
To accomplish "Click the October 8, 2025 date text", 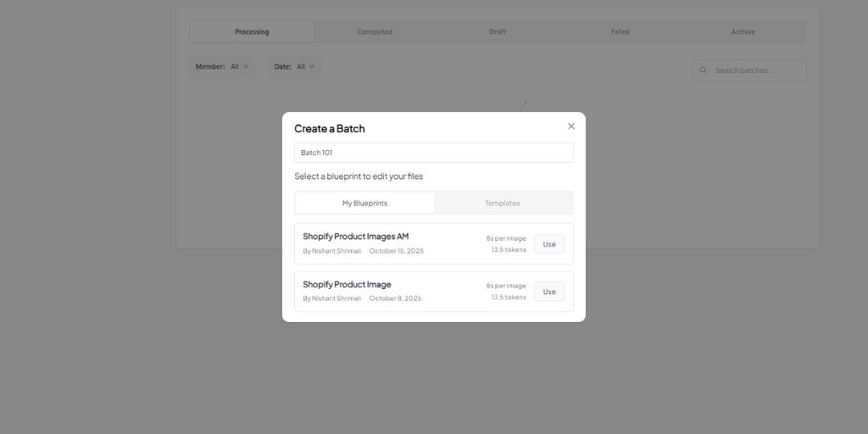I will 395,298.
